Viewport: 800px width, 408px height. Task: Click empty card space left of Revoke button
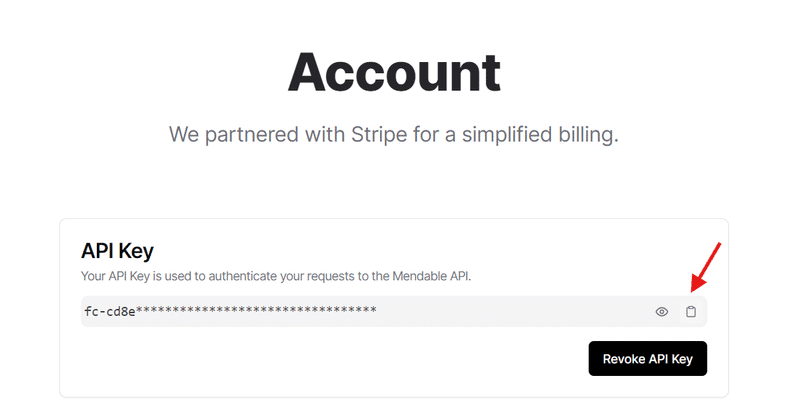(x=330, y=358)
